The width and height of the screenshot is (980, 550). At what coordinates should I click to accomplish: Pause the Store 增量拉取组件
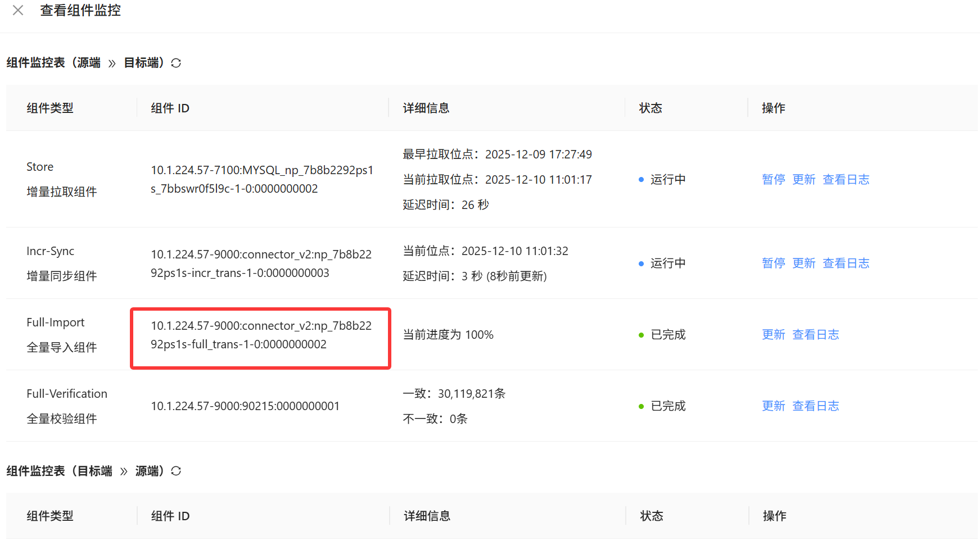point(773,179)
